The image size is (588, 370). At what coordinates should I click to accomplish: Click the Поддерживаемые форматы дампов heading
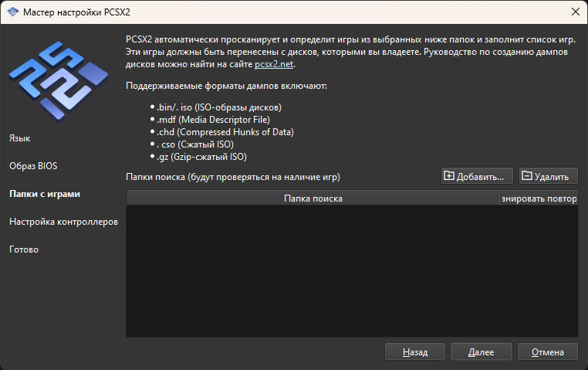click(226, 86)
